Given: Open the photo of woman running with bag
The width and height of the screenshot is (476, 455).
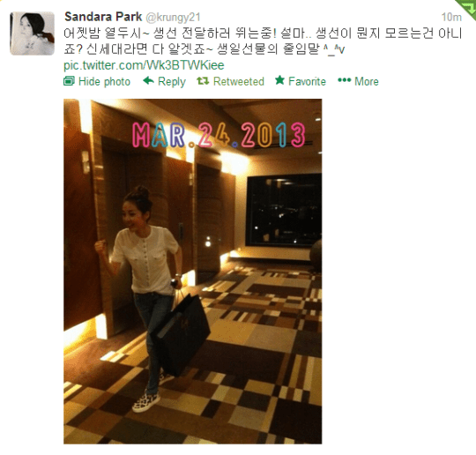Looking at the screenshot, I should pos(192,272).
